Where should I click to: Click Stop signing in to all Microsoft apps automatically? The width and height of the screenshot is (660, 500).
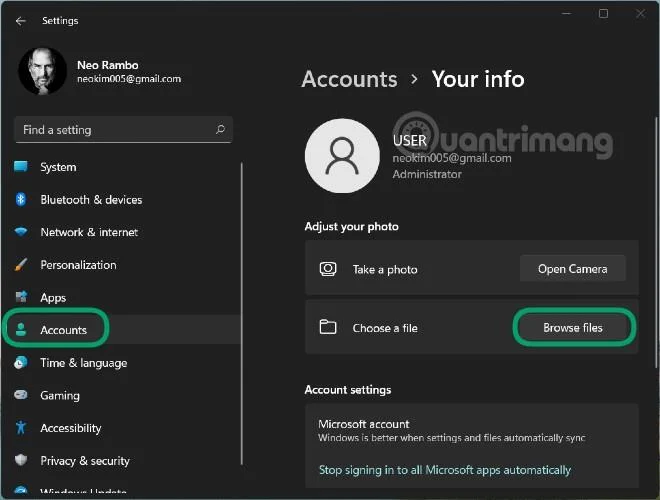(445, 470)
